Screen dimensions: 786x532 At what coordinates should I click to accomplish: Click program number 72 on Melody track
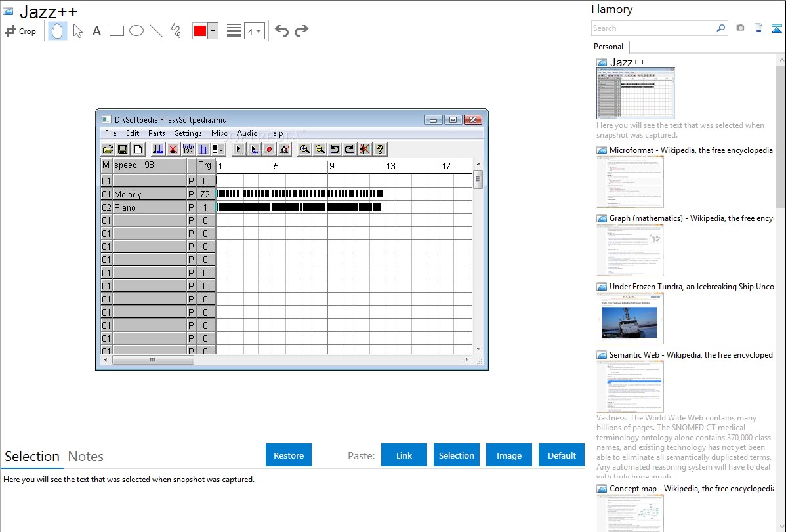click(205, 194)
